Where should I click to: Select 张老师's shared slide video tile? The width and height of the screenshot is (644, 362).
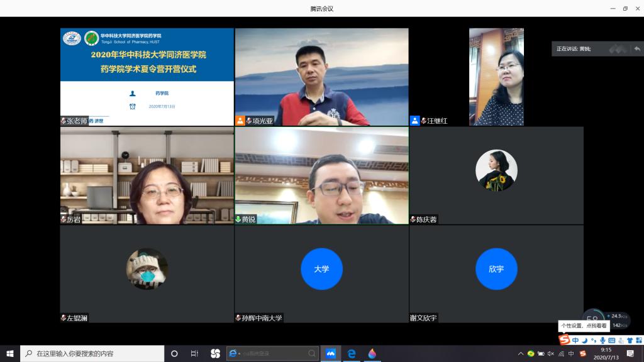pyautogui.click(x=147, y=77)
